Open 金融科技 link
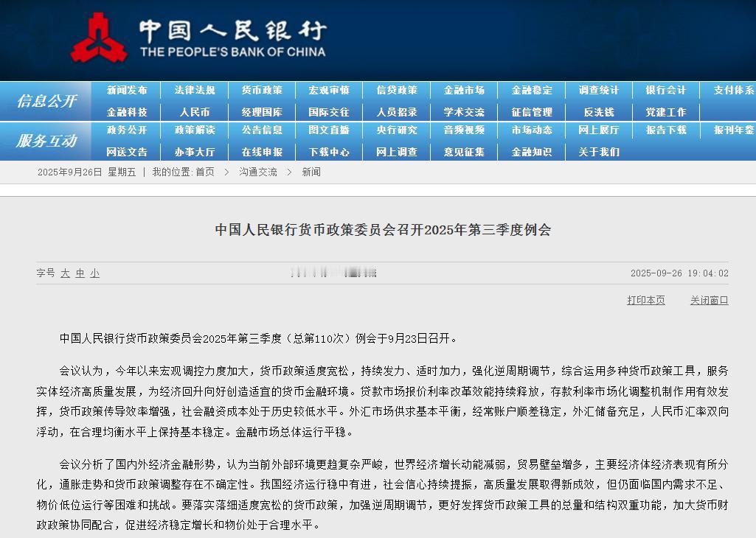This screenshot has height=538, width=756. 127,112
